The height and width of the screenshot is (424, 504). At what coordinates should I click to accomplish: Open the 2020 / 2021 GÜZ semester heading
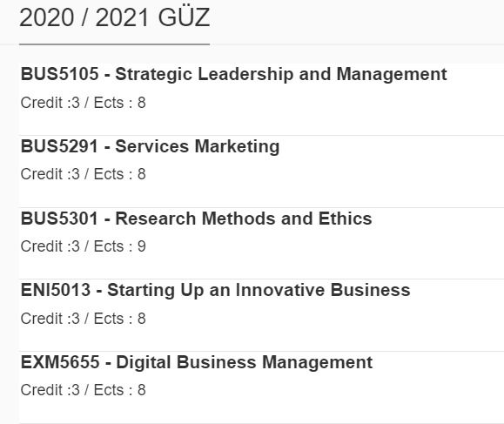(114, 17)
